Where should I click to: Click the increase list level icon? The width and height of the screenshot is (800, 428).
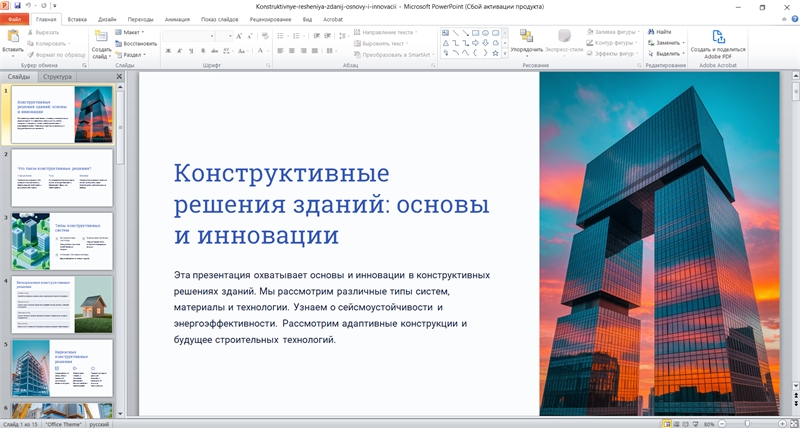[x=328, y=36]
